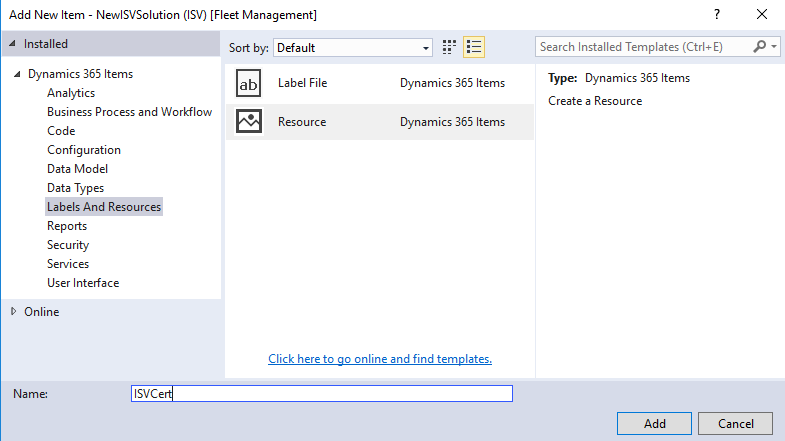Click the Cancel button
Image resolution: width=785 pixels, height=441 pixels.
tap(735, 423)
